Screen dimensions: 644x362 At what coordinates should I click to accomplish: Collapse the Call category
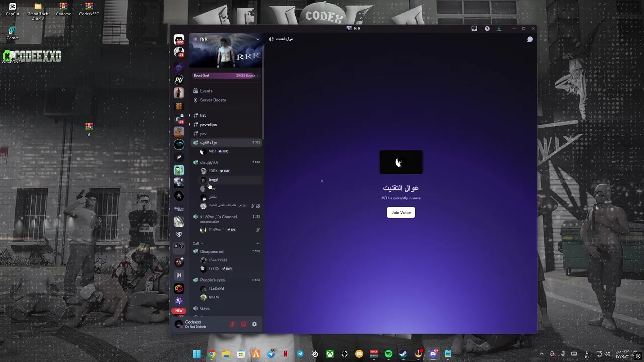pyautogui.click(x=196, y=243)
